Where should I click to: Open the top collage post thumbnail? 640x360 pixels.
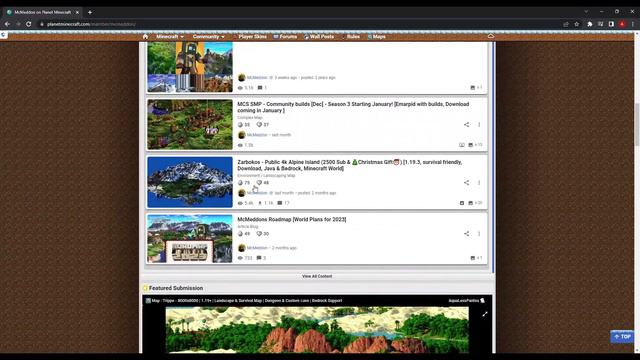190,67
